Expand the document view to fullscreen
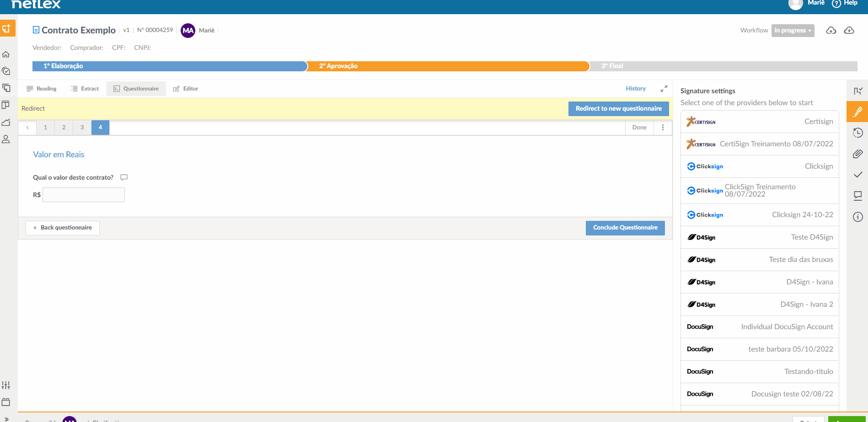This screenshot has height=422, width=868. pyautogui.click(x=664, y=89)
